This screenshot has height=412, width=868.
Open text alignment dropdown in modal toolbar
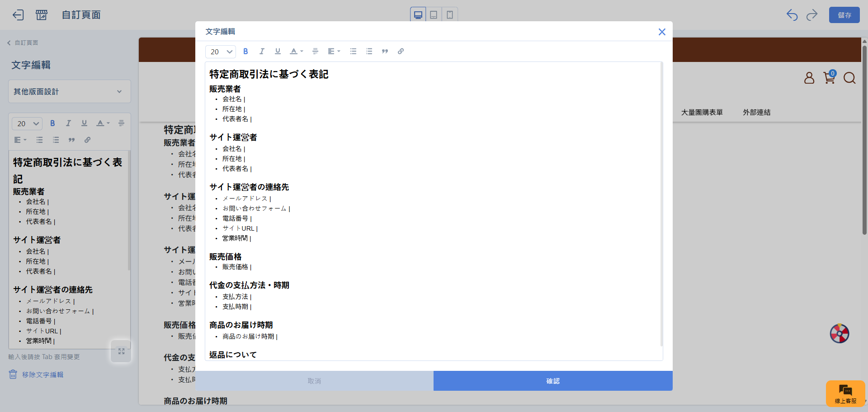click(x=334, y=52)
